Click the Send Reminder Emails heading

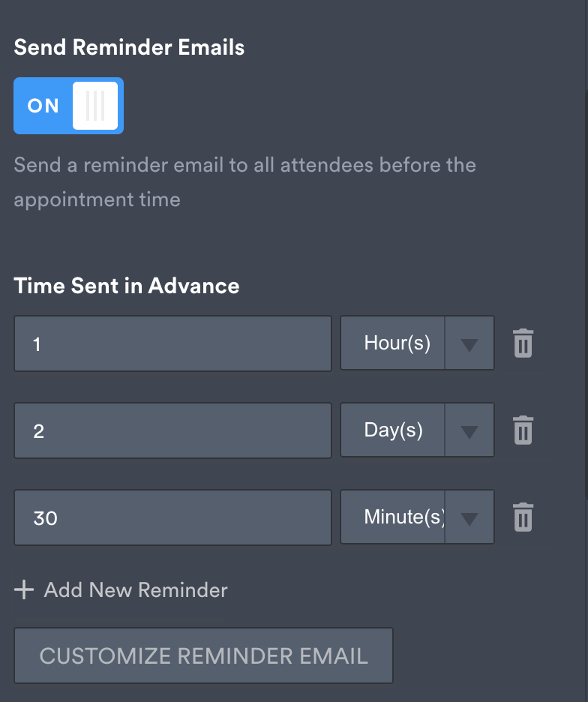pyautogui.click(x=129, y=48)
